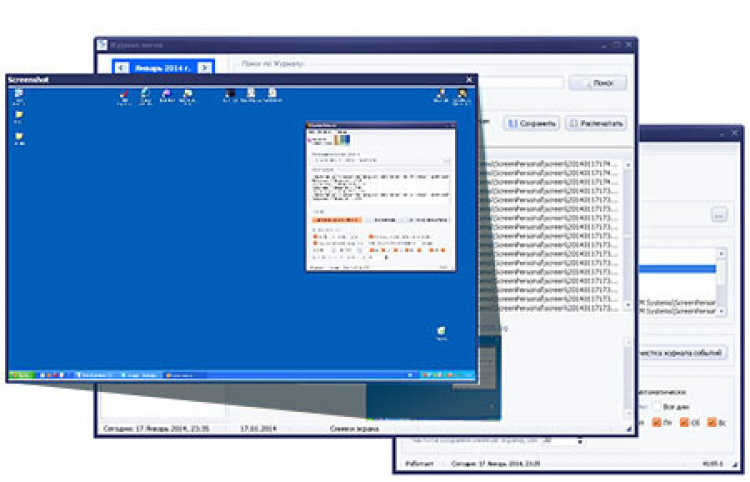Image resolution: width=750 pixels, height=482 pixels.
Task: Toggle the Все дни checkbox
Action: (x=657, y=406)
